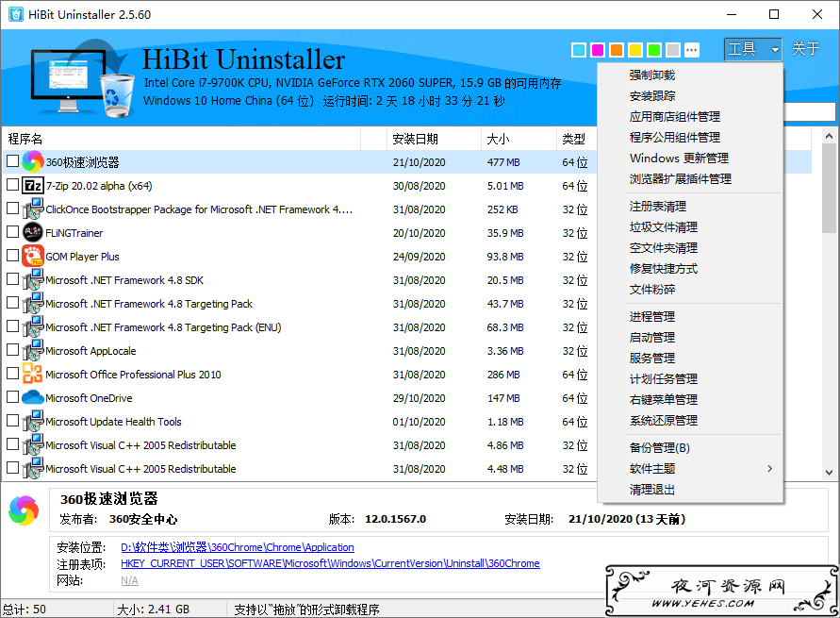Open 备份管理(B) from the menu
Image resolution: width=840 pixels, height=618 pixels.
pyautogui.click(x=660, y=448)
